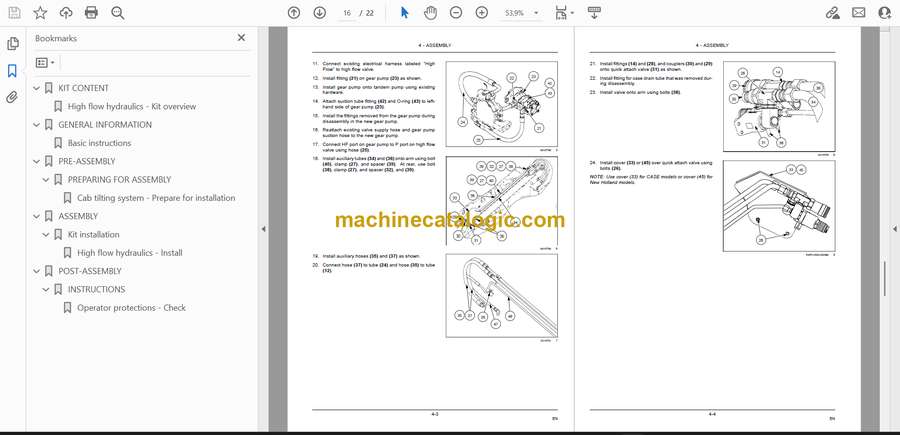Go to Operator protections - Check bookmark

coord(131,308)
